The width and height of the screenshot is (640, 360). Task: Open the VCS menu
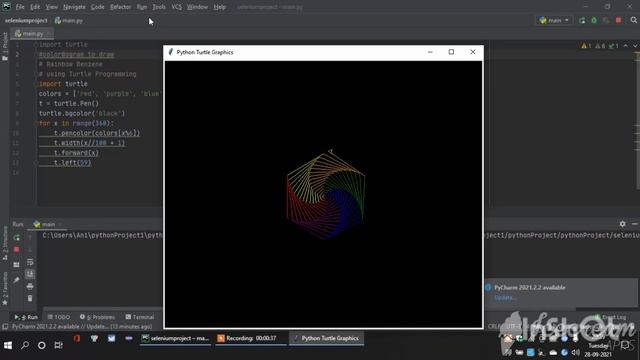click(x=176, y=7)
